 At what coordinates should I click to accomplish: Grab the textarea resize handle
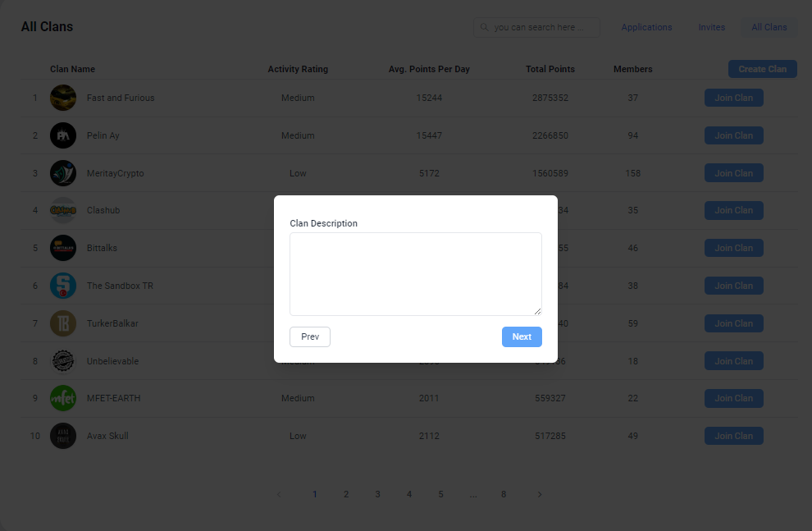pos(537,311)
